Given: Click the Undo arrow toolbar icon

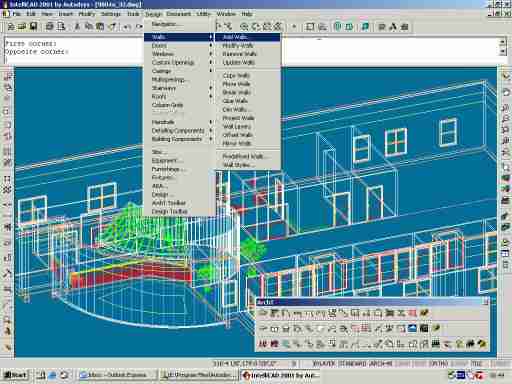Looking at the screenshot, I should [127, 27].
